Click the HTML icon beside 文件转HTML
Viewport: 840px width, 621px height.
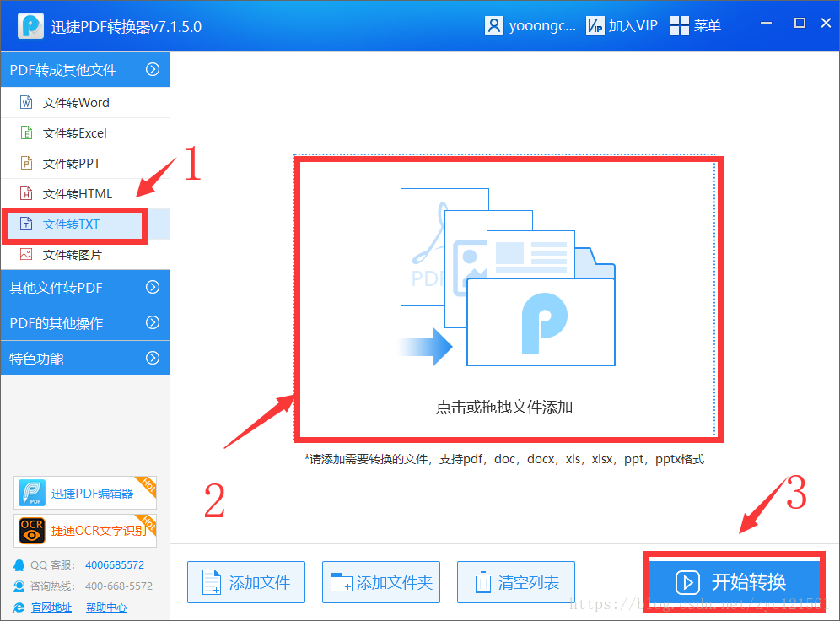(x=26, y=193)
